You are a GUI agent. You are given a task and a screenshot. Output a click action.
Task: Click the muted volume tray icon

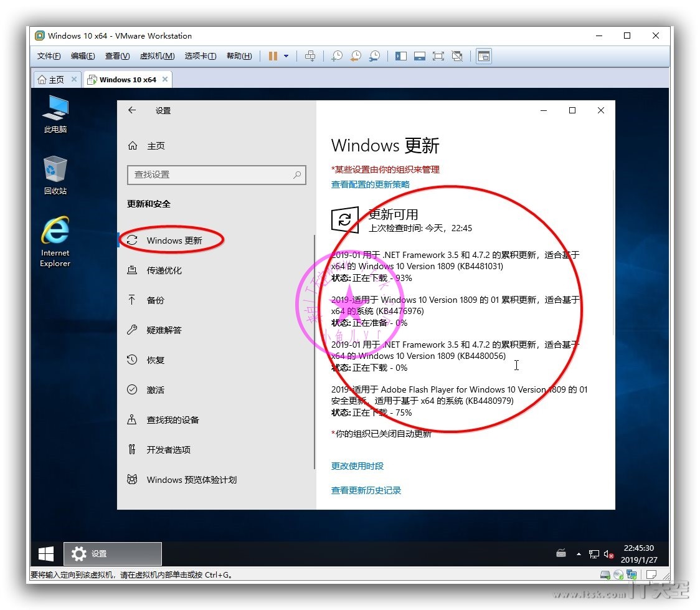click(x=608, y=554)
